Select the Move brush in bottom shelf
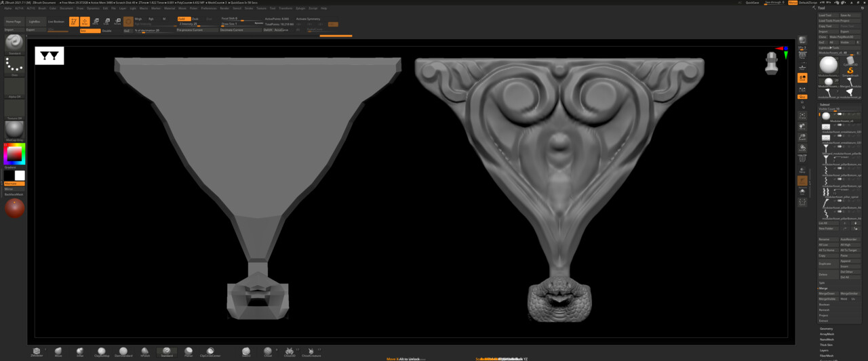This screenshot has height=361, width=868. click(x=58, y=352)
